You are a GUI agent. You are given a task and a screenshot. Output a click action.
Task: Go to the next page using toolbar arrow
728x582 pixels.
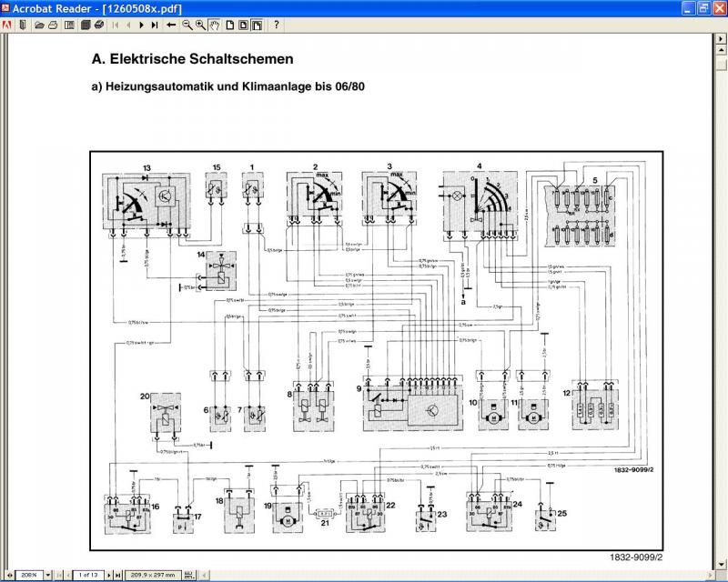[x=142, y=25]
